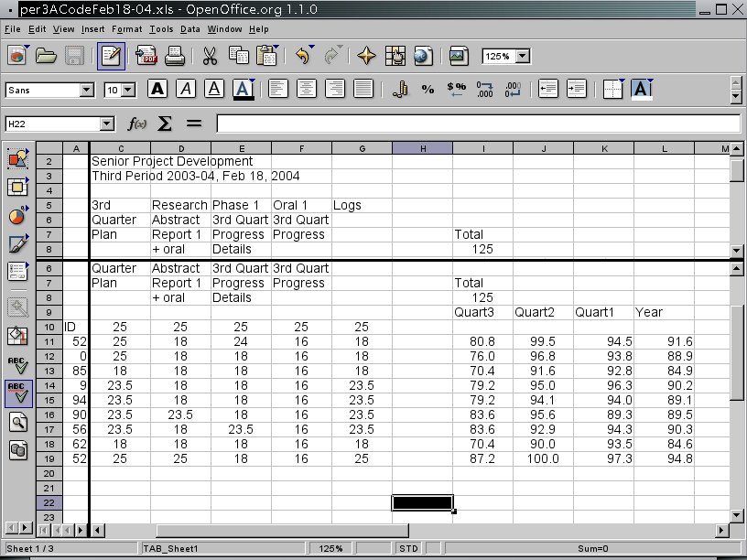This screenshot has height=560, width=747.
Task: Open the Gallery picture icon
Action: pos(459,56)
